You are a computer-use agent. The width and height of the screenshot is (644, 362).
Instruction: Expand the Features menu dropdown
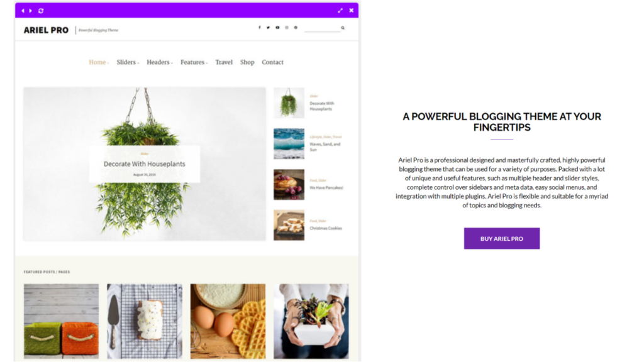(194, 62)
